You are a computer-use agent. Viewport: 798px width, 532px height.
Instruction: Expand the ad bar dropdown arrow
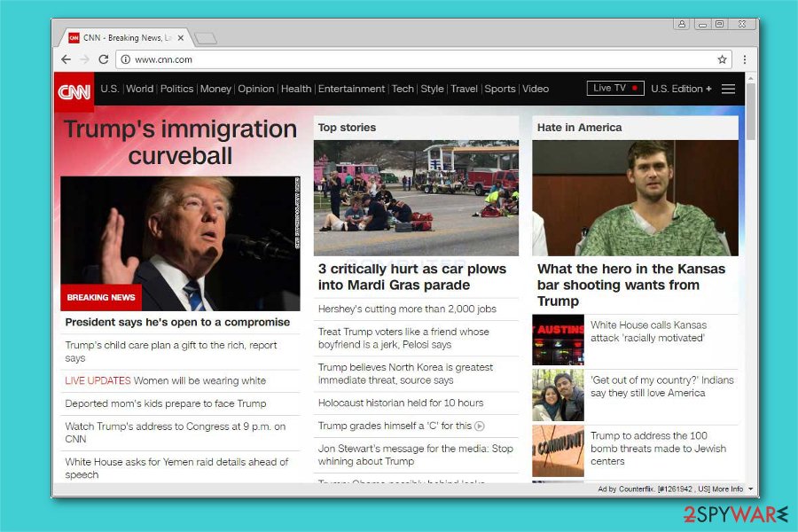(x=751, y=489)
